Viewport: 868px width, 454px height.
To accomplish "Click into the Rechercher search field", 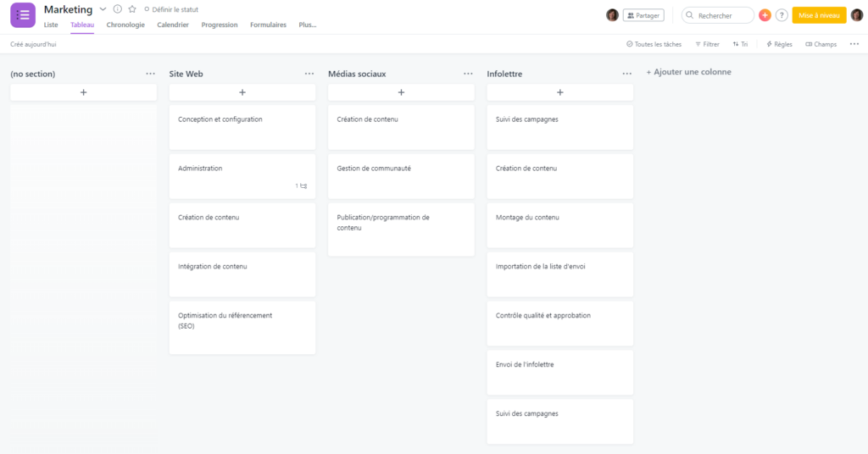I will pyautogui.click(x=719, y=15).
